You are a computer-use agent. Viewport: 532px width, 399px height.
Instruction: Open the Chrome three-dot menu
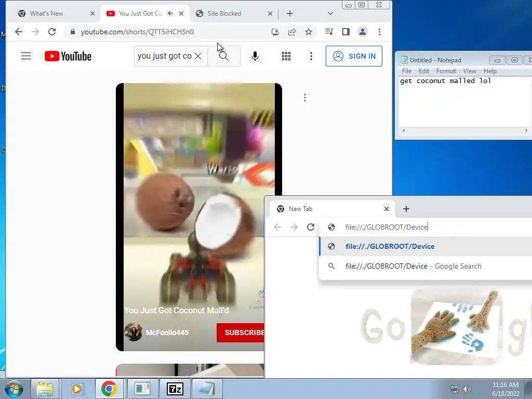click(x=379, y=32)
